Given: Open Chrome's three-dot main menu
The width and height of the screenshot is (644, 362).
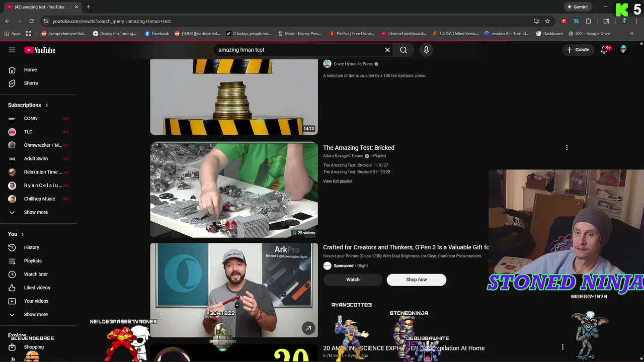Looking at the screenshot, I should (636, 21).
